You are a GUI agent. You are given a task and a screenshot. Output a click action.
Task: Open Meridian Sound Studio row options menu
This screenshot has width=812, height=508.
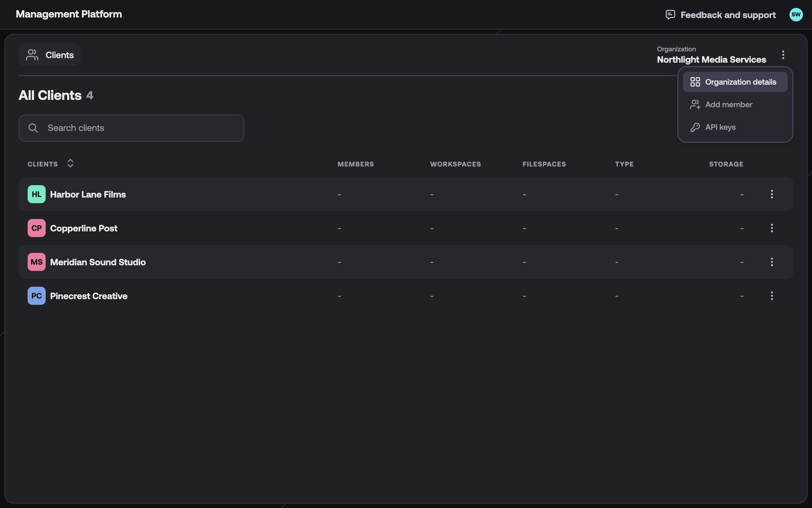click(772, 262)
